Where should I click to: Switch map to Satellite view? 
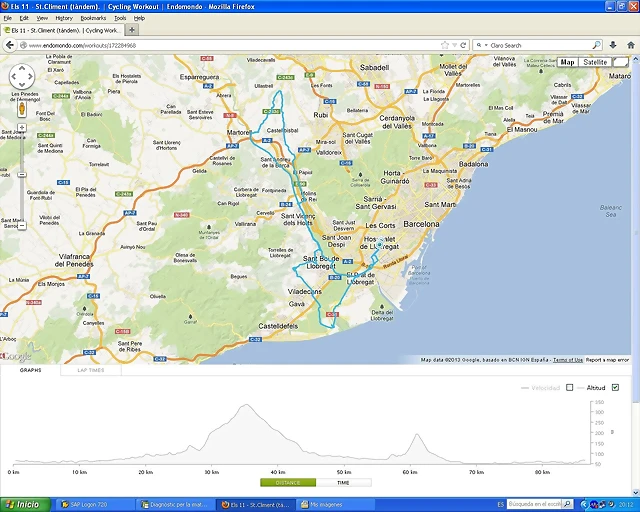(595, 62)
